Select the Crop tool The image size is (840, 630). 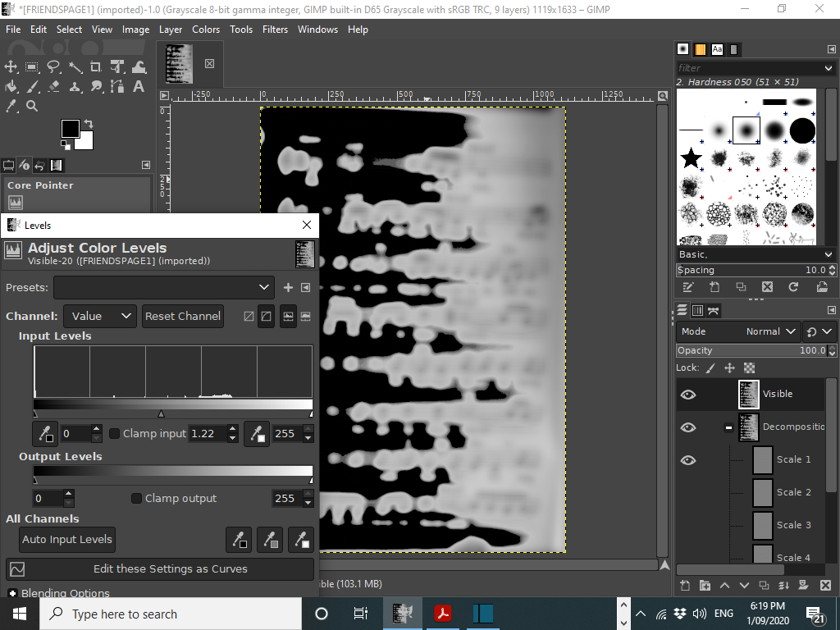[x=96, y=67]
